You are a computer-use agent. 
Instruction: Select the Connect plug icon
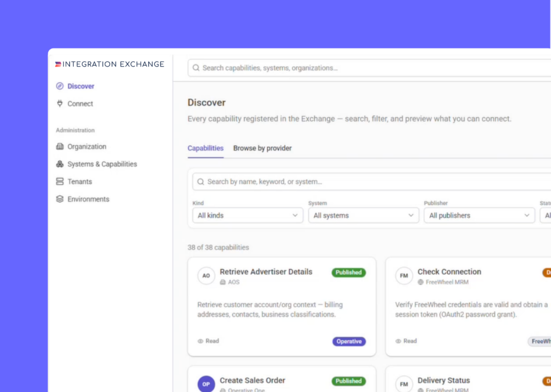(x=60, y=104)
